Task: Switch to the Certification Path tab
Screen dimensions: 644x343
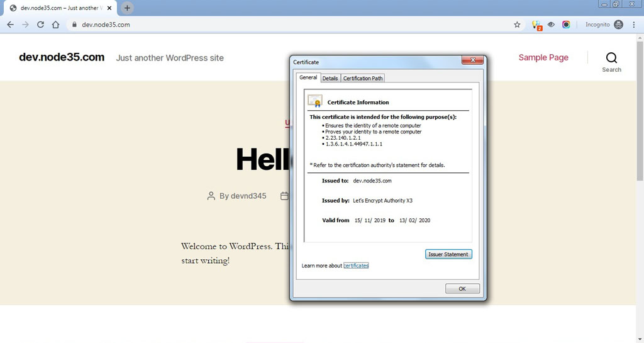Action: [363, 78]
